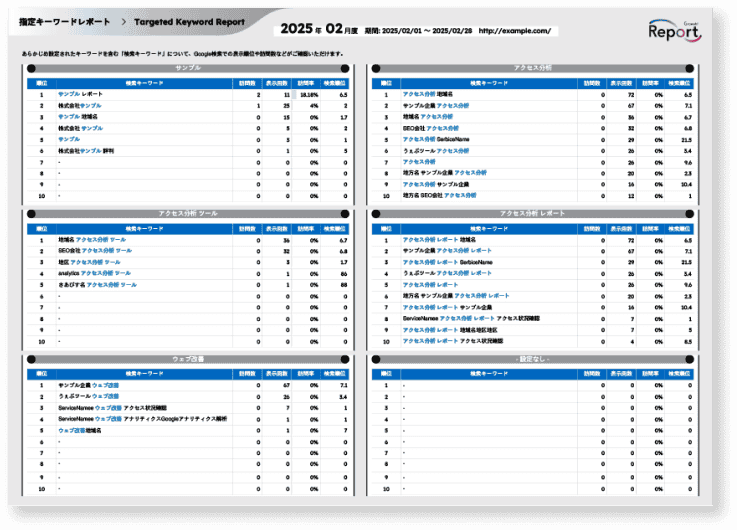
Task: Click 訪問率 column header in ウェブ改善 table
Action: pyautogui.click(x=306, y=373)
